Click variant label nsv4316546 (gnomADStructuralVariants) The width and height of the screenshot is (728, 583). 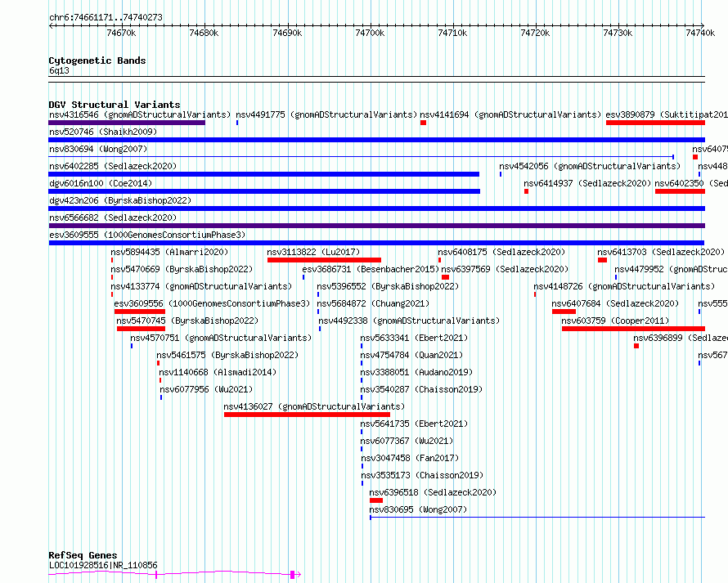coord(140,114)
